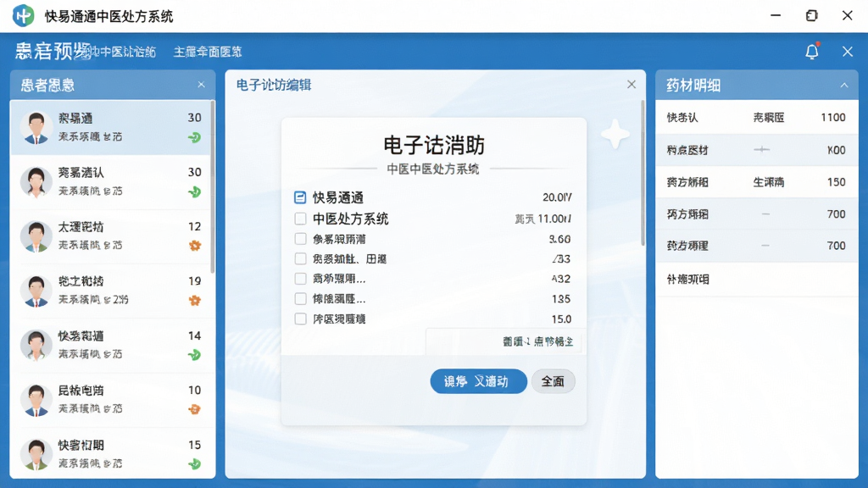Select the last herb row with 700

coord(756,246)
